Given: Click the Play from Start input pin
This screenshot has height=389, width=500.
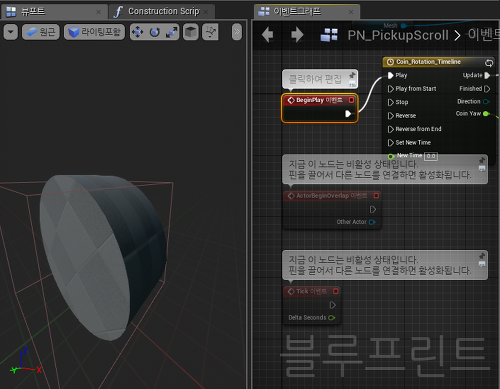Looking at the screenshot, I should click(x=391, y=89).
